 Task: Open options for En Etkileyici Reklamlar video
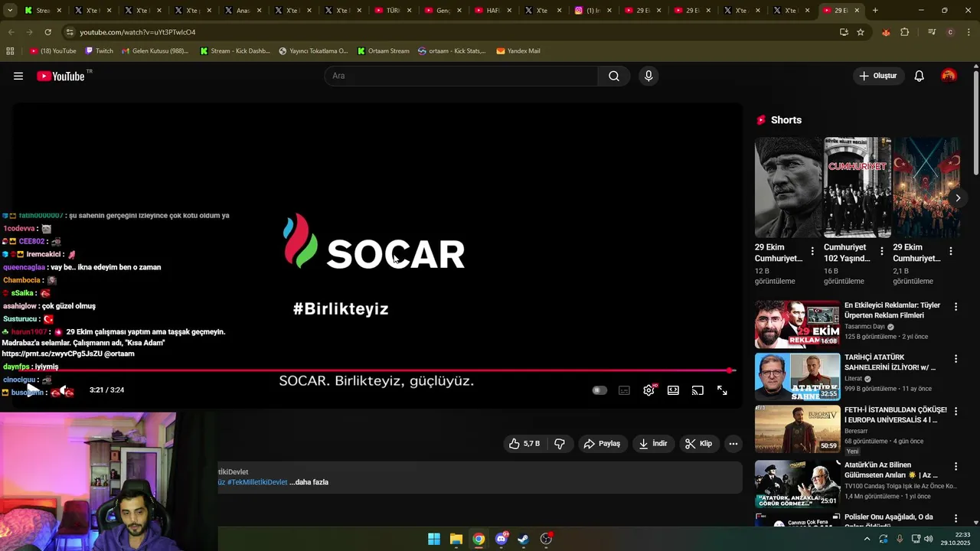coord(955,306)
